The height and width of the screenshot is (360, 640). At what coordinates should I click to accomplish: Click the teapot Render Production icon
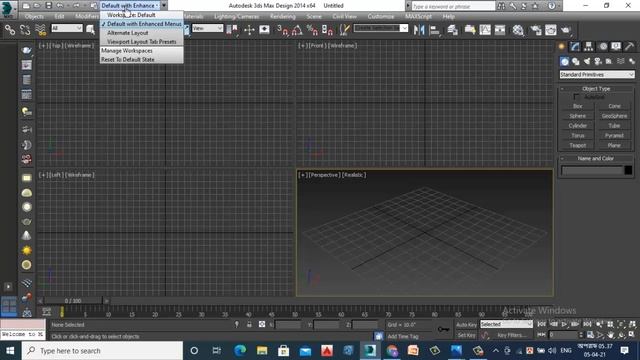click(x=566, y=30)
